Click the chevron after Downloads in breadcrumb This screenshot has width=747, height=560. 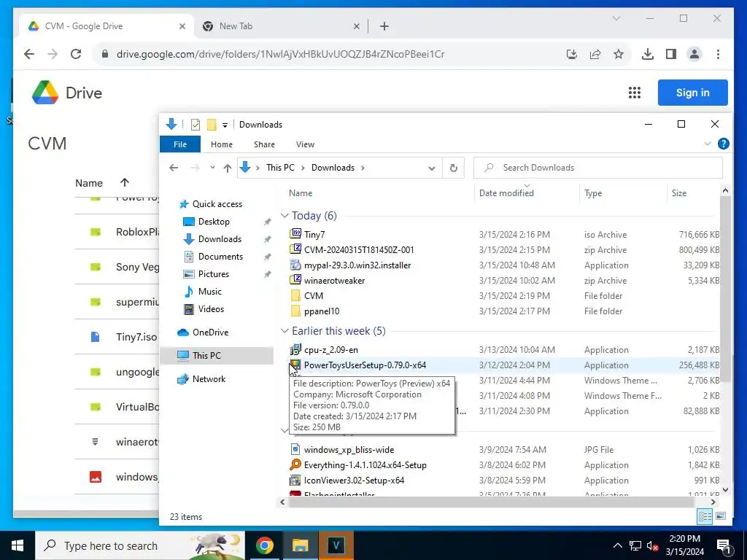point(363,168)
